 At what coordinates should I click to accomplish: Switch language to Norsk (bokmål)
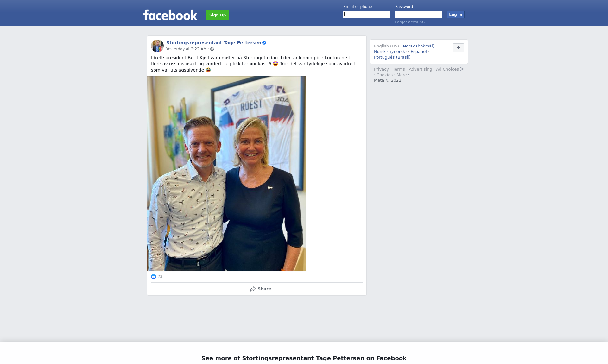[419, 46]
